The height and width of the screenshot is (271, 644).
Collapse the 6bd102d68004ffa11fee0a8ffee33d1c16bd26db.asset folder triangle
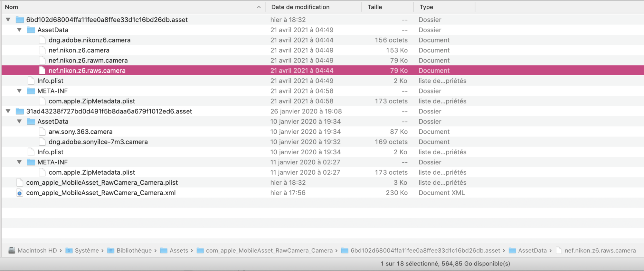pos(8,20)
